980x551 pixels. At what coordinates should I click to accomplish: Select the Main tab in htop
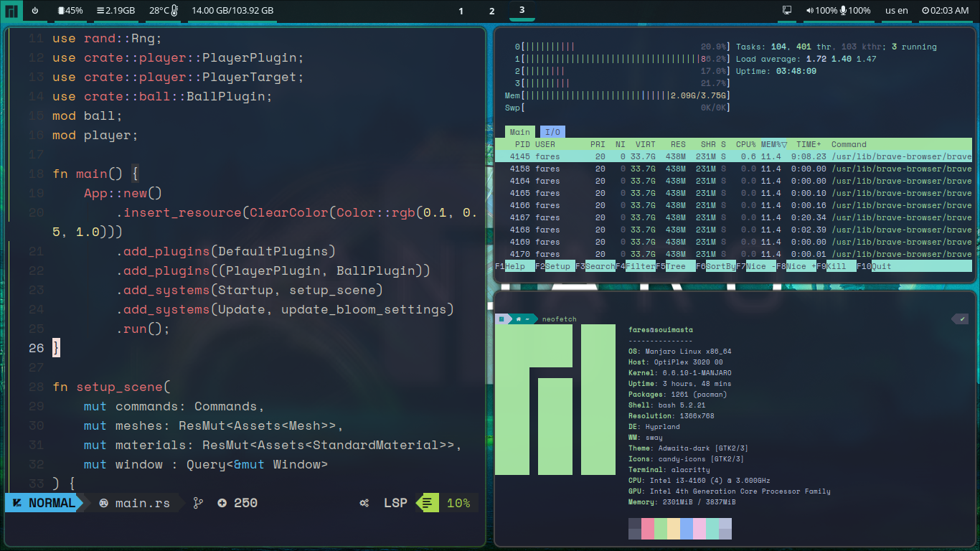click(519, 132)
